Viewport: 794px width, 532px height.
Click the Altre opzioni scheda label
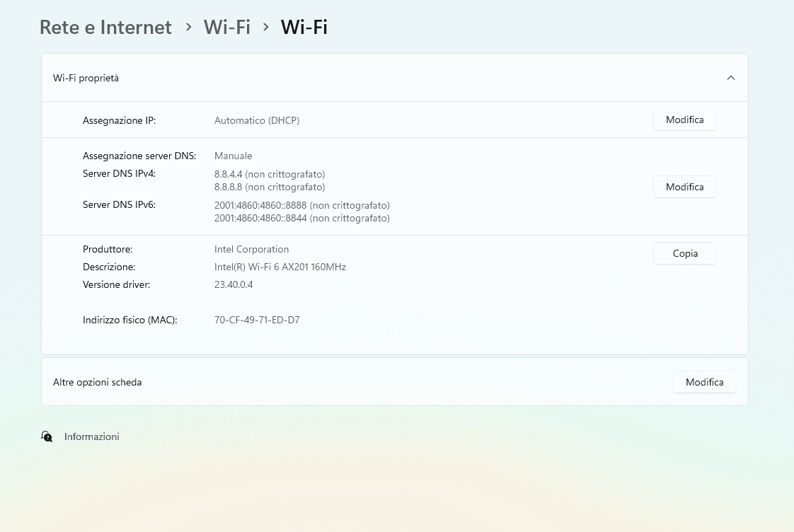pyautogui.click(x=98, y=382)
